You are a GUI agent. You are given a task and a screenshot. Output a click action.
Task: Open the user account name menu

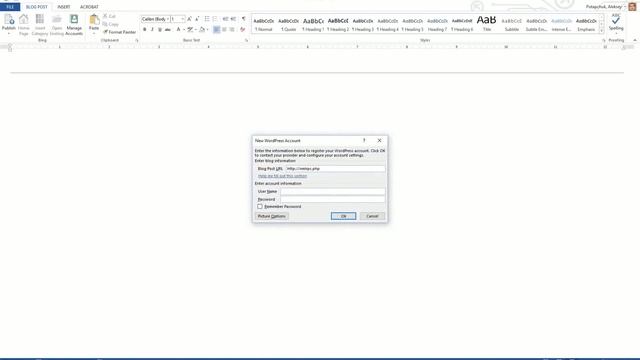click(606, 7)
